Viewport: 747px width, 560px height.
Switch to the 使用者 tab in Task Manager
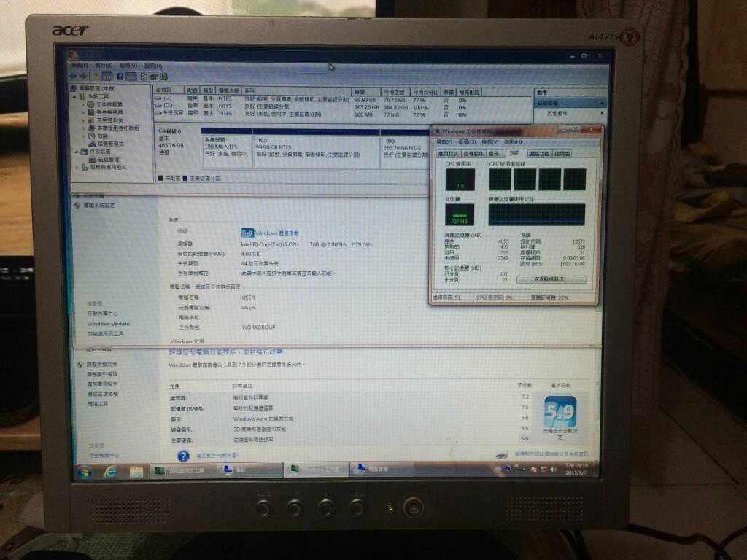click(562, 154)
